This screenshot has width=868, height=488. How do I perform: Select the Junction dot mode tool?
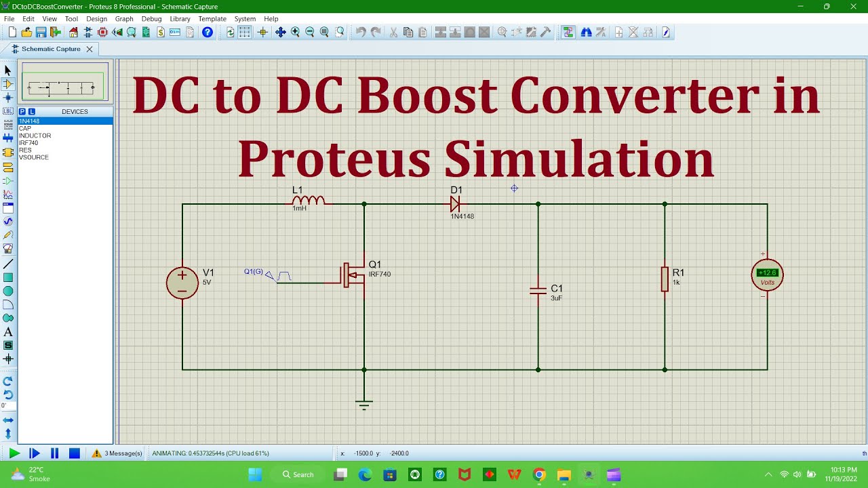coord(8,98)
